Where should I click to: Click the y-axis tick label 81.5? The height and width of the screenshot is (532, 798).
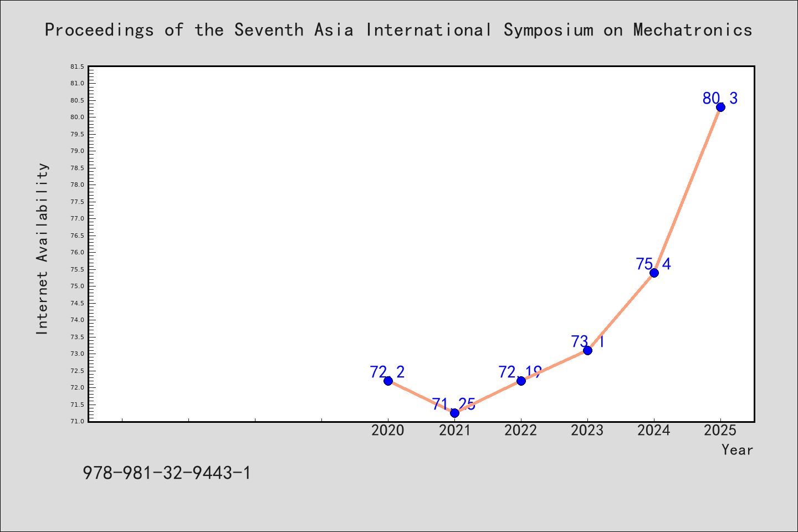pos(77,66)
